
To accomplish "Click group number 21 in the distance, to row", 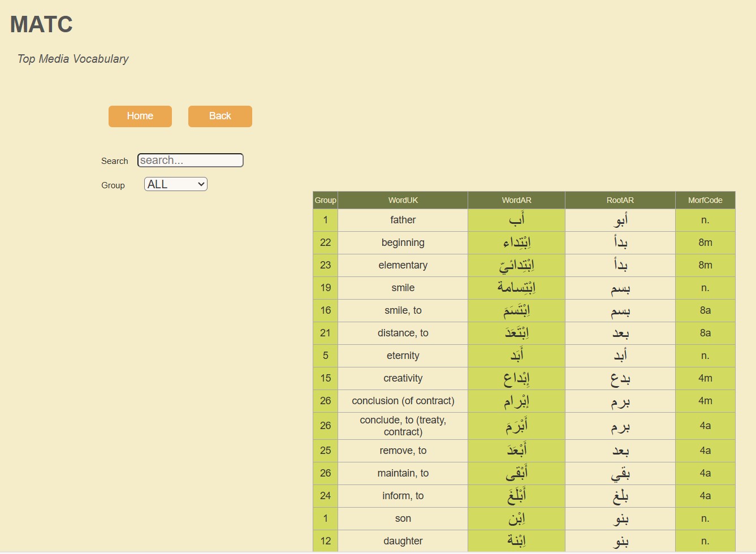I will pyautogui.click(x=325, y=333).
